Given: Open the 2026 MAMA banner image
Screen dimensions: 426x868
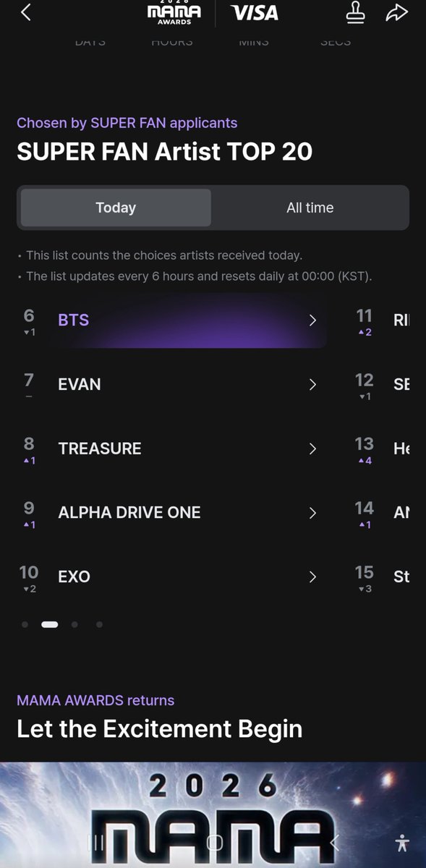Looking at the screenshot, I should [213, 814].
